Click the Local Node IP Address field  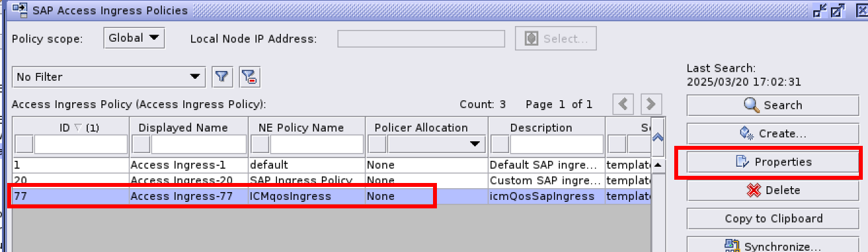pyautogui.click(x=421, y=38)
